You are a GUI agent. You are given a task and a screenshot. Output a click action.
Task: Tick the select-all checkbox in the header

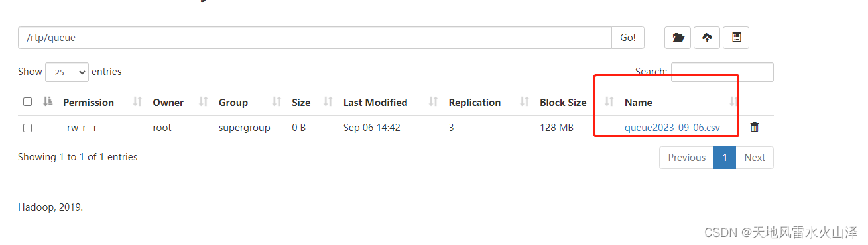click(x=27, y=102)
